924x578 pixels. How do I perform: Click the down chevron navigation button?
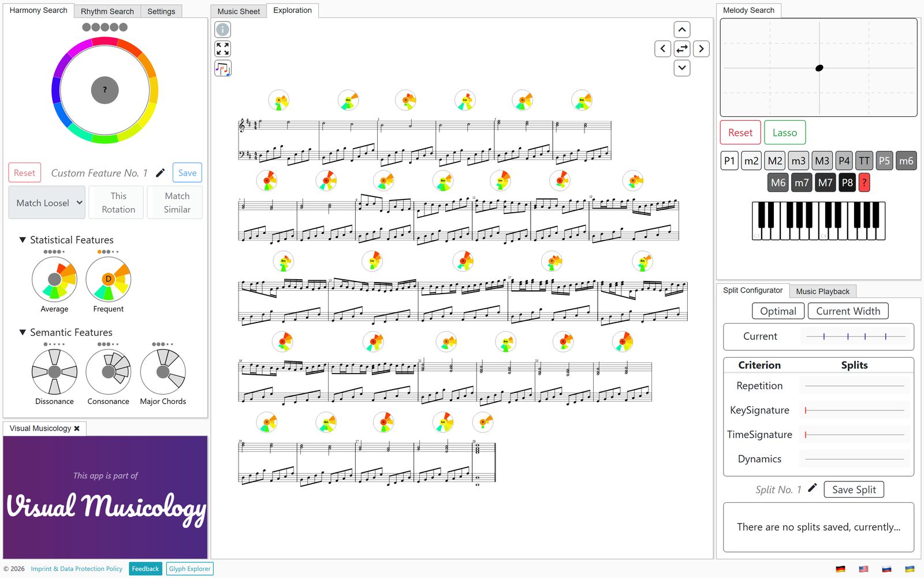pyautogui.click(x=682, y=68)
